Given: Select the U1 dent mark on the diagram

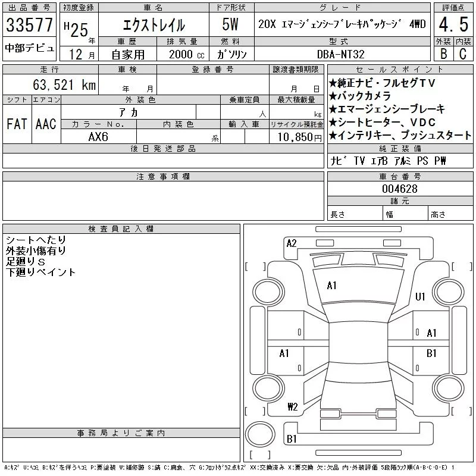Looking at the screenshot, I should 421,296.
